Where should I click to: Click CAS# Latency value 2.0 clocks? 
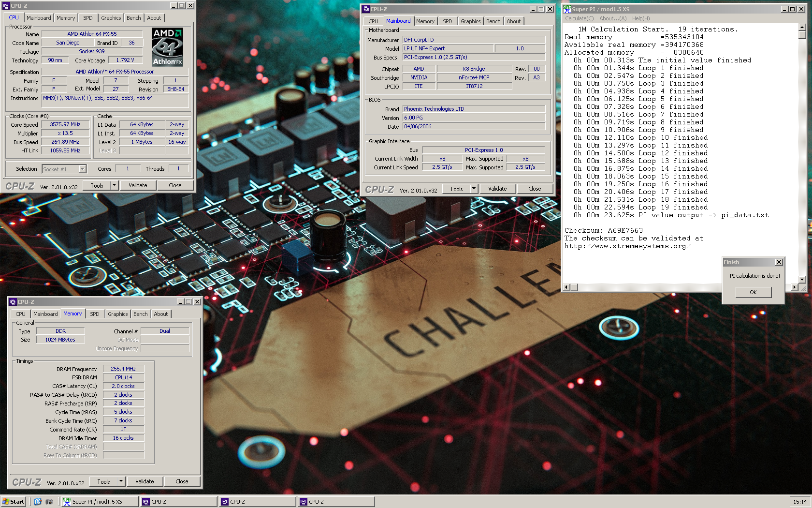[x=123, y=386]
